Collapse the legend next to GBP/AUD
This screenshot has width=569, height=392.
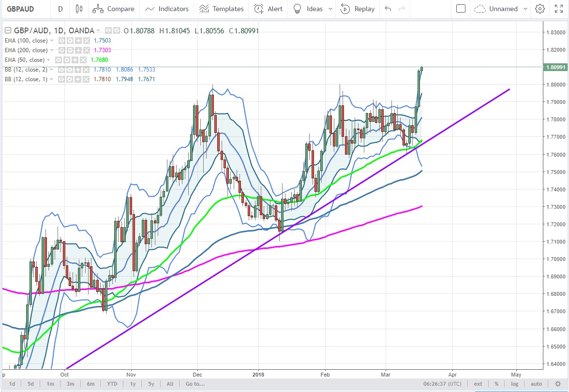7,30
